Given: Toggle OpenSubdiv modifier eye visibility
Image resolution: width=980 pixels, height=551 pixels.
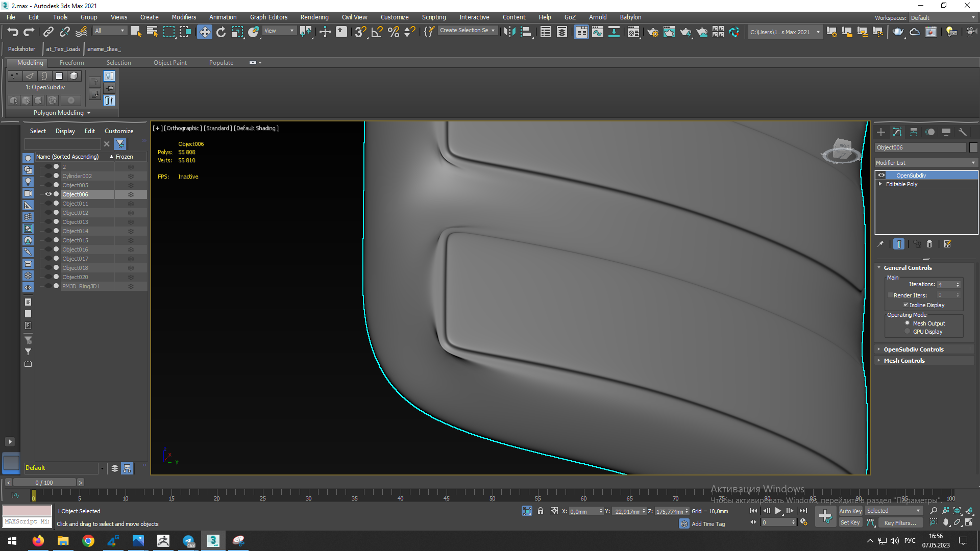Looking at the screenshot, I should click(x=881, y=175).
